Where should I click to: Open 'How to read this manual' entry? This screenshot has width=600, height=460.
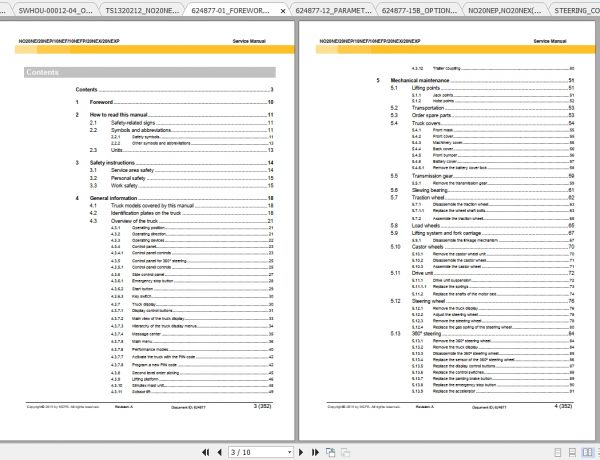174,114
